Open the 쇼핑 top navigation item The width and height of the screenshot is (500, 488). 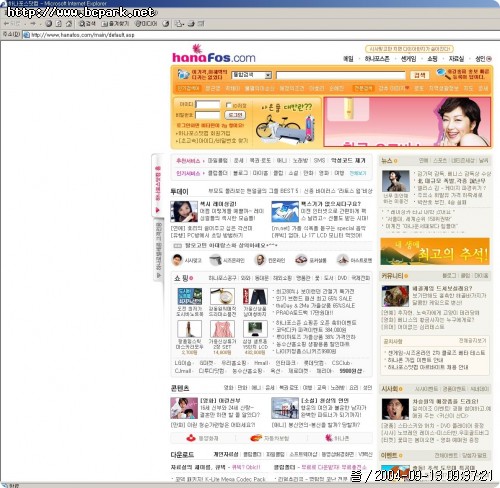[432, 59]
